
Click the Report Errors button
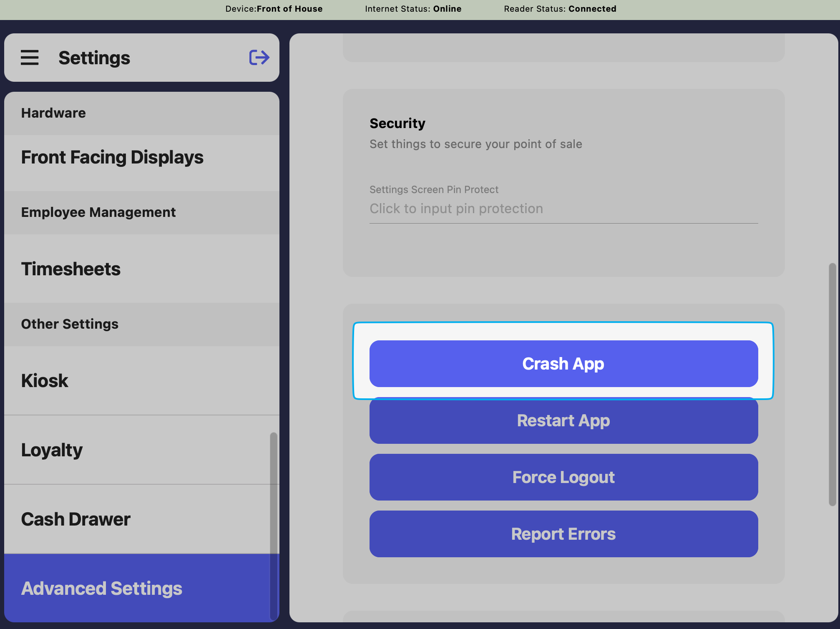pyautogui.click(x=563, y=534)
